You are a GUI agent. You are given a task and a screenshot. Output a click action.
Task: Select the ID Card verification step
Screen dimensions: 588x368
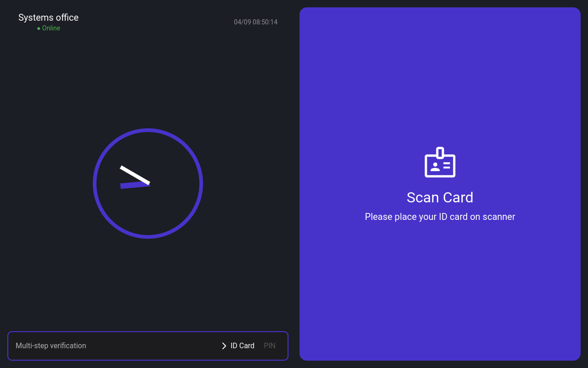click(x=242, y=346)
